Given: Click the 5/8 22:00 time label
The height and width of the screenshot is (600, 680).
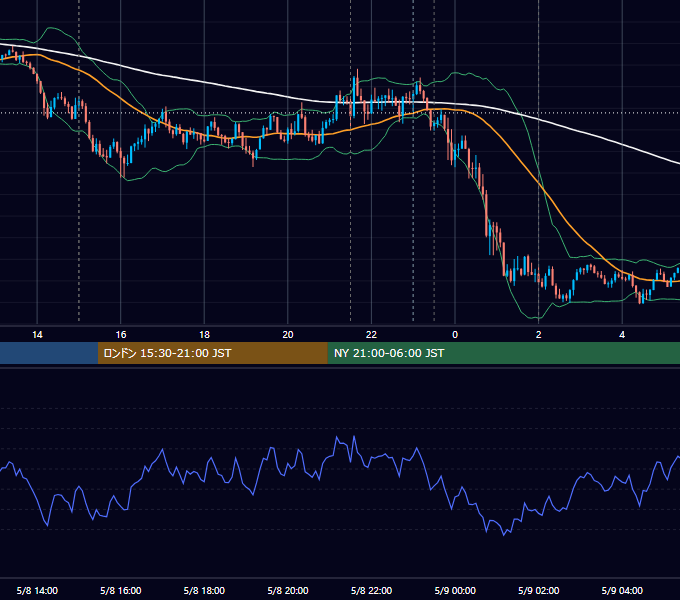Looking at the screenshot, I should [x=371, y=590].
